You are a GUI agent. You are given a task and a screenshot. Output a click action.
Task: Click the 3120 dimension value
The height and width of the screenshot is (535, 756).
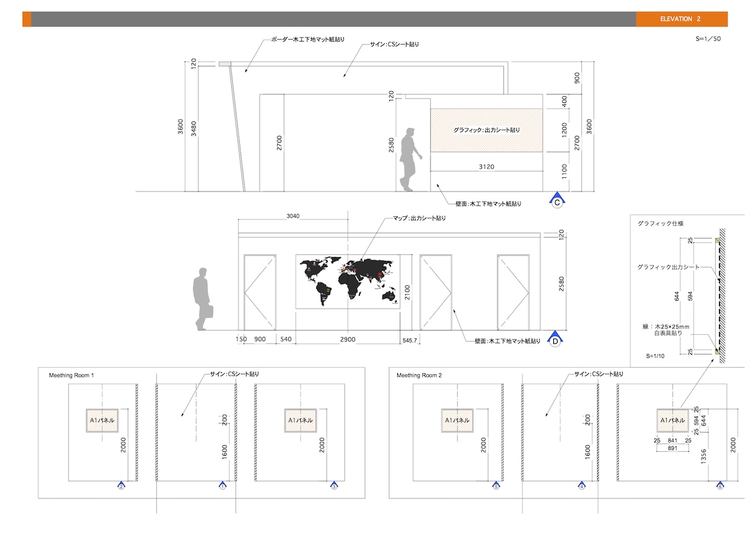(486, 167)
